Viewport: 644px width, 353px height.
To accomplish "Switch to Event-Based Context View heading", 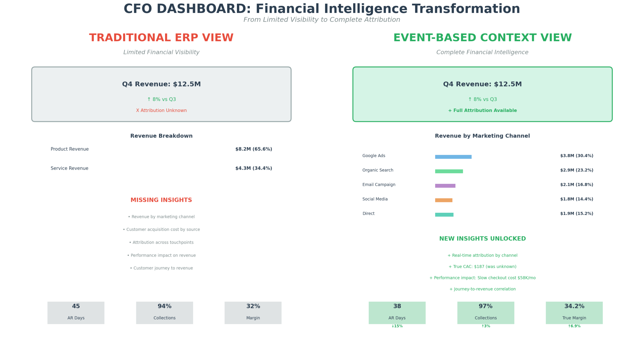I will tap(482, 38).
